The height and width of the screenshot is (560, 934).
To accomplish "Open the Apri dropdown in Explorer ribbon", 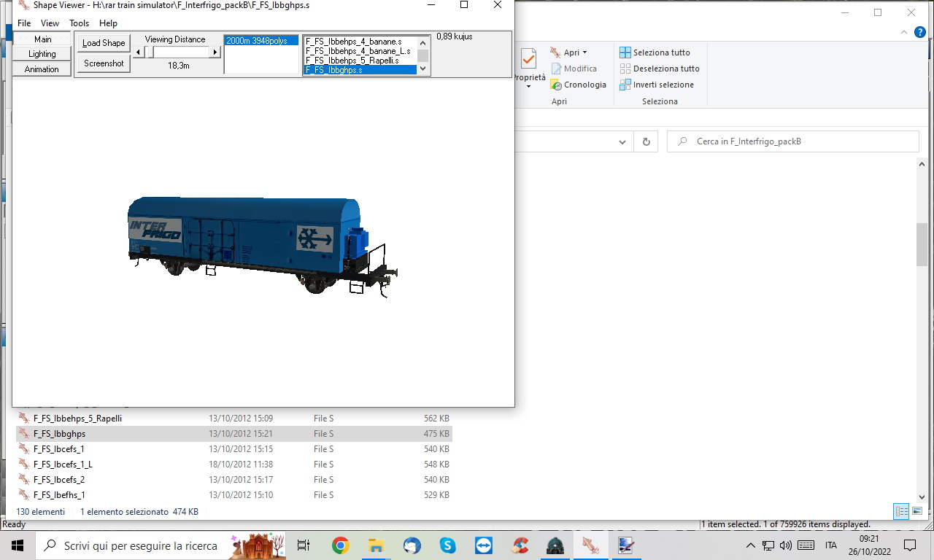I will tap(584, 52).
